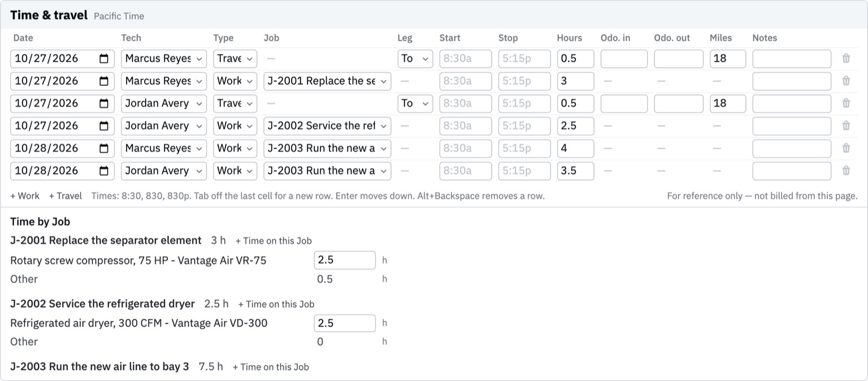Click Hours field showing 0.5 for Marcus Reyes travel
The width and height of the screenshot is (868, 381).
pyautogui.click(x=575, y=59)
